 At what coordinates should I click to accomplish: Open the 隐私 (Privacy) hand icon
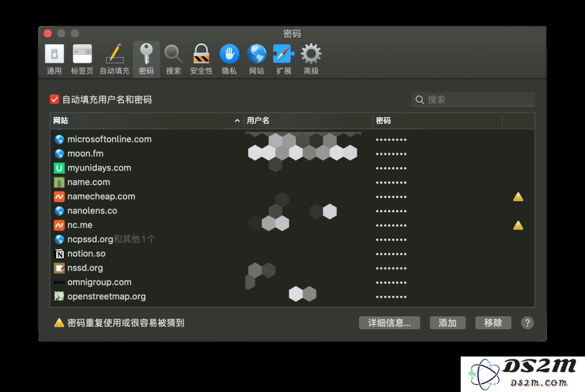229,54
